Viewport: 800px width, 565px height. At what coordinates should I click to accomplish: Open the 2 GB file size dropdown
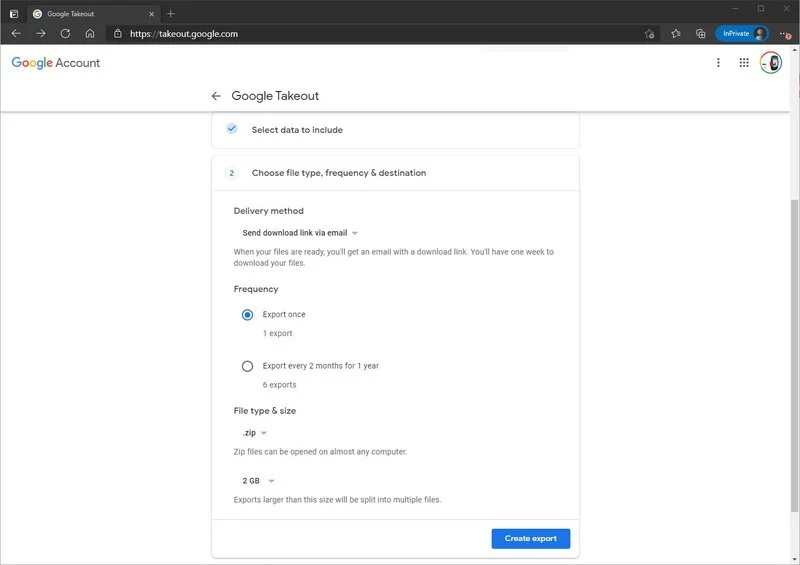click(x=258, y=481)
